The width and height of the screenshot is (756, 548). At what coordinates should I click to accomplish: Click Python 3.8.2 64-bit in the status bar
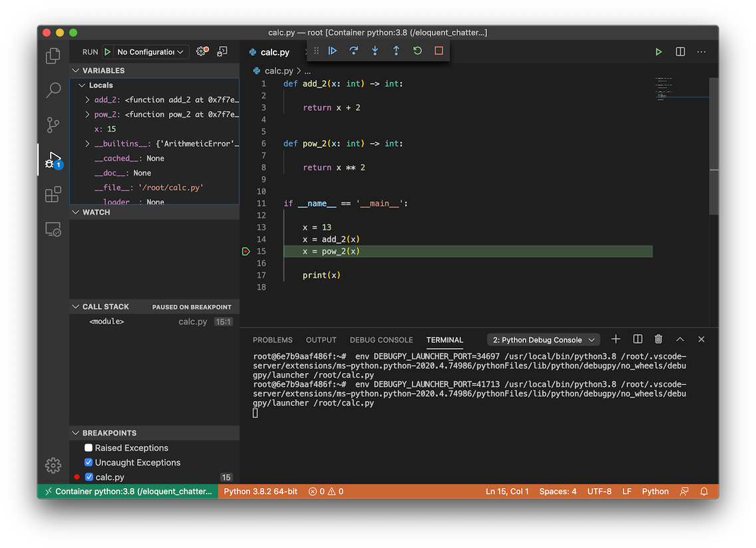click(260, 491)
